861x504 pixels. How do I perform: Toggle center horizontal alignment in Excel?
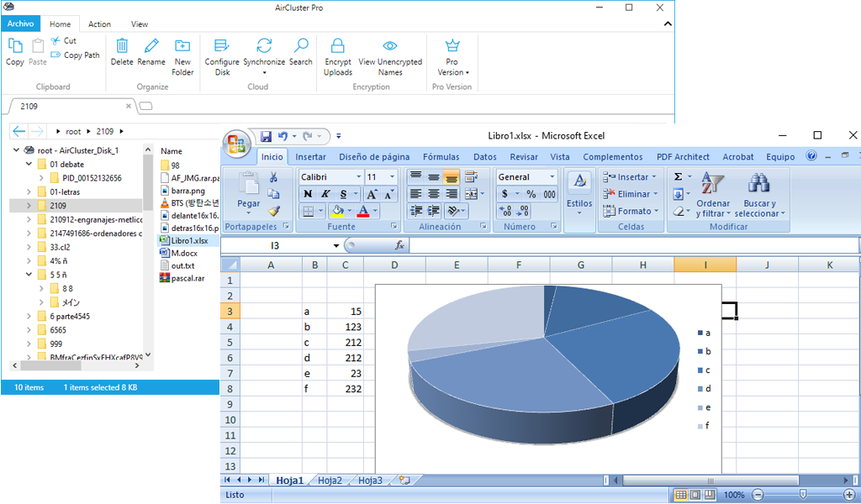click(x=433, y=194)
